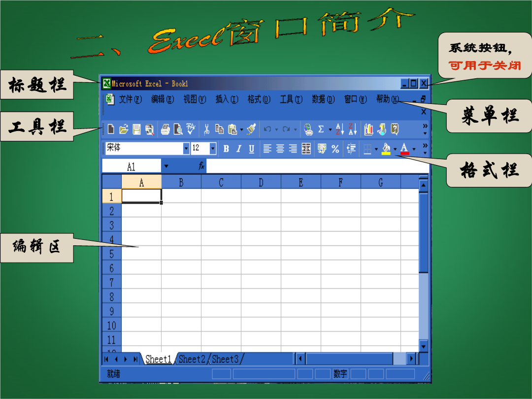Open the 编辑(E) menu
This screenshot has height=399, width=532.
(x=163, y=99)
